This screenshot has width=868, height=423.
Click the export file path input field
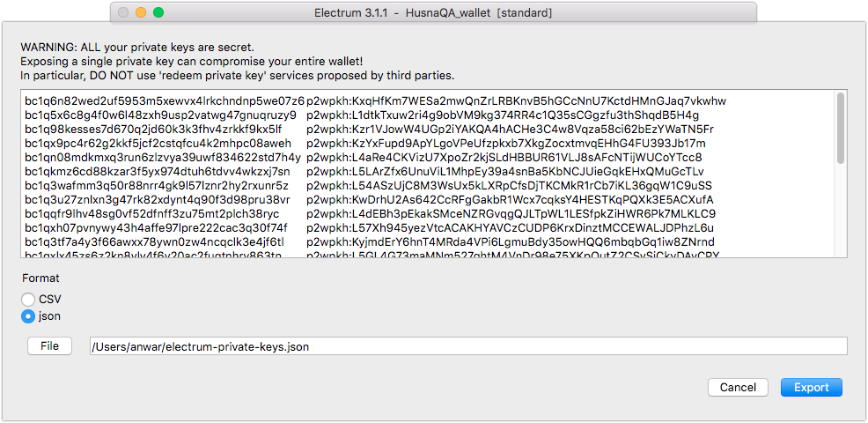(468, 346)
